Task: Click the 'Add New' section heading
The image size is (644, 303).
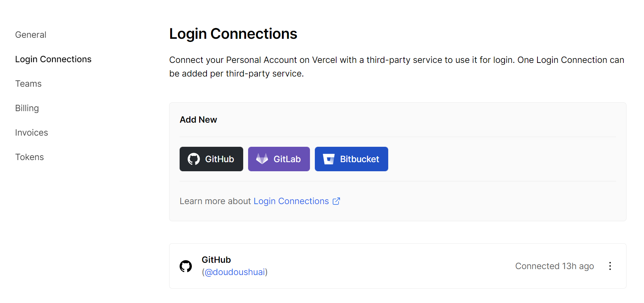Action: click(198, 120)
